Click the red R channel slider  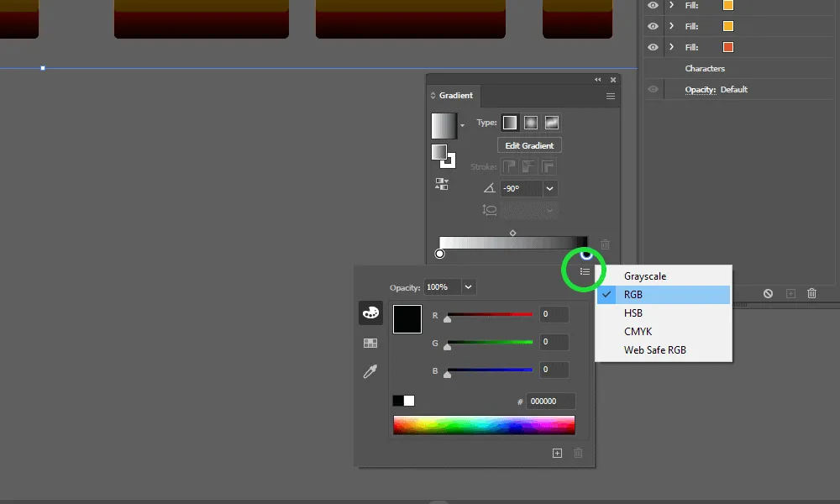click(490, 315)
